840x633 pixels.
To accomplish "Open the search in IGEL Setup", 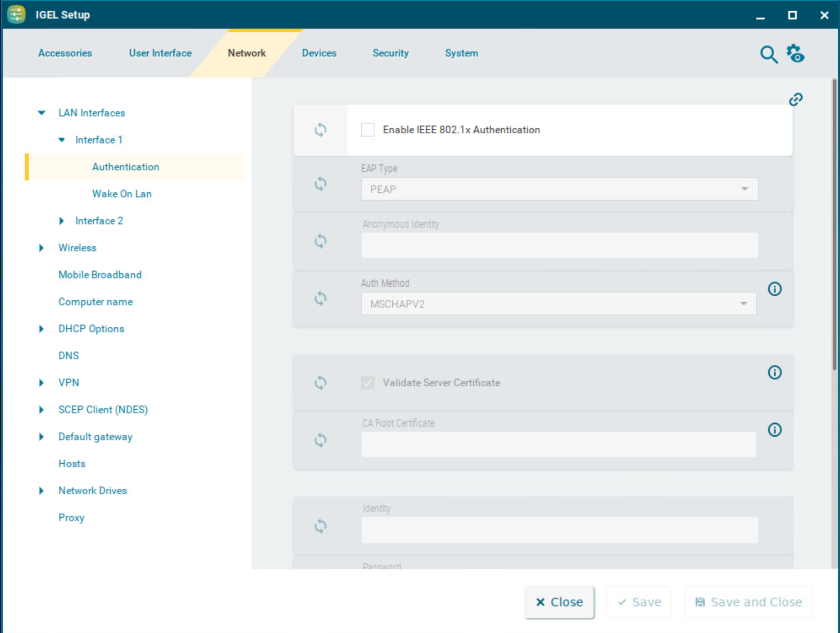I will point(769,55).
